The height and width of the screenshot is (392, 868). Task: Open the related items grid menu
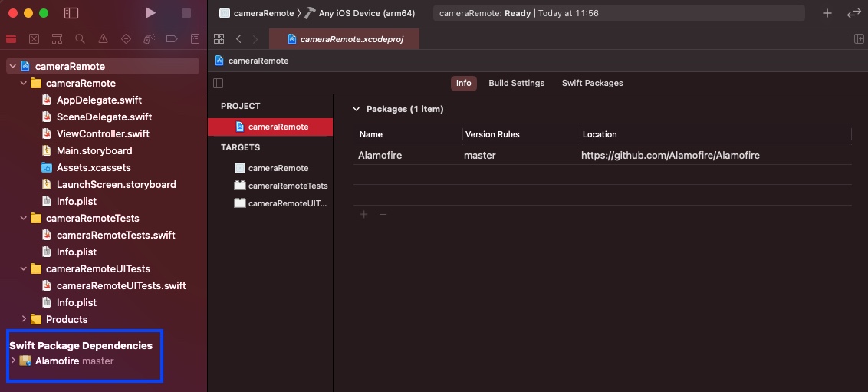tap(219, 39)
